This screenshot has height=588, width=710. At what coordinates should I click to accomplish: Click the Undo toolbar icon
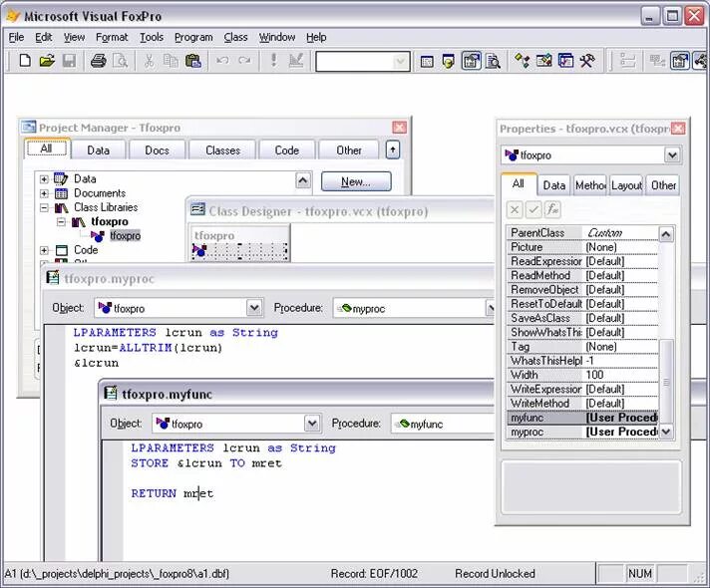(221, 60)
